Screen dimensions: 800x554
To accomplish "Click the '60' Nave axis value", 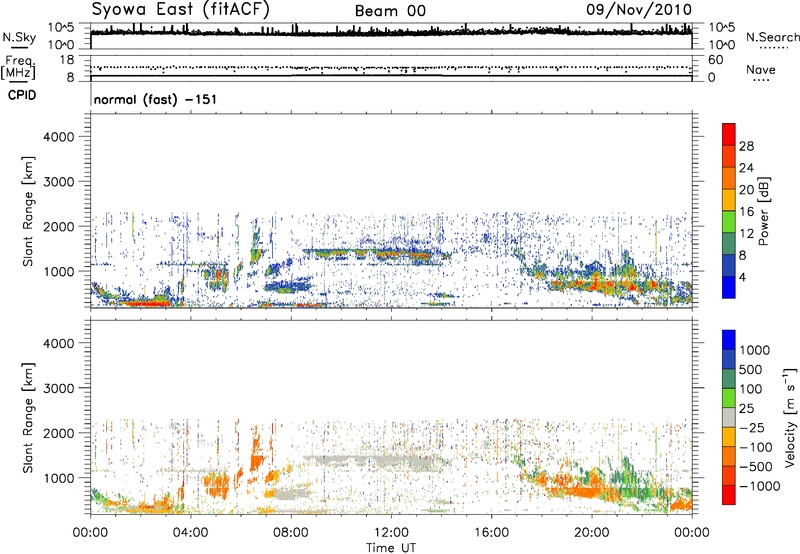I will [715, 60].
